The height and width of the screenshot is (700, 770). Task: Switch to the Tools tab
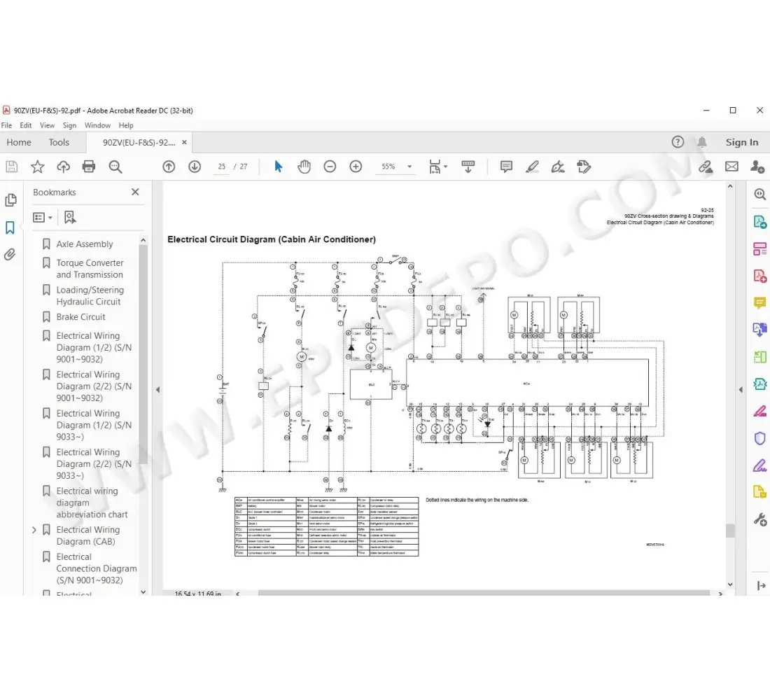pyautogui.click(x=59, y=142)
